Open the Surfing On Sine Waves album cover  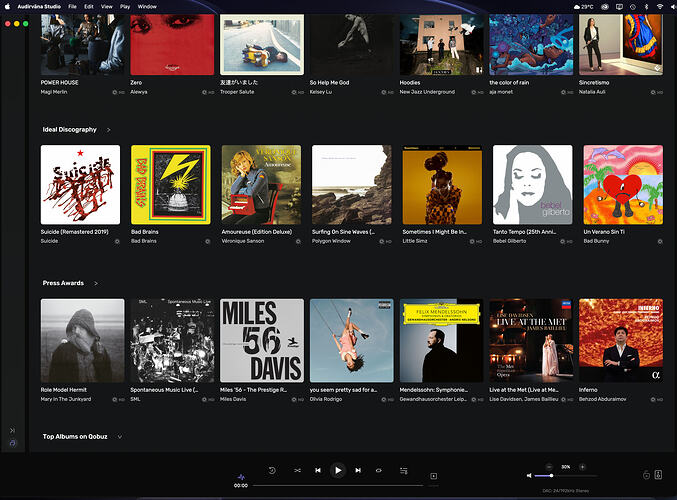point(352,184)
